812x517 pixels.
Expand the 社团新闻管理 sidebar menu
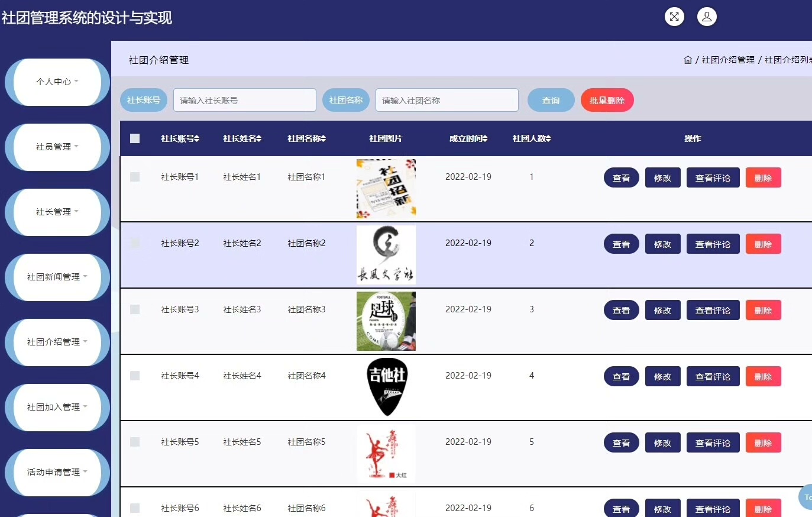[57, 277]
